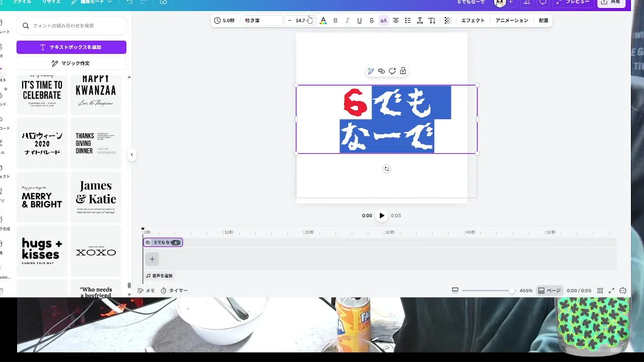Open letter and line spacing options
This screenshot has height=362, width=644.
click(x=420, y=21)
